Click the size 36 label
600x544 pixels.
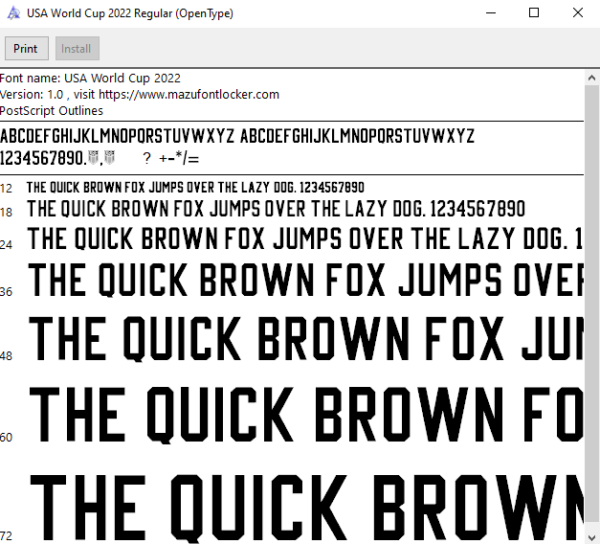coord(6,292)
